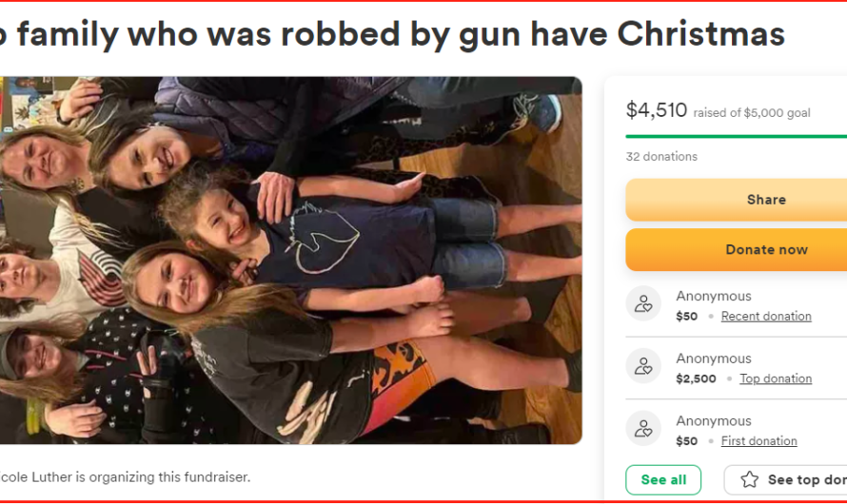The image size is (847, 504).
Task: Click the $2,500 donation amount
Action: [x=696, y=378]
